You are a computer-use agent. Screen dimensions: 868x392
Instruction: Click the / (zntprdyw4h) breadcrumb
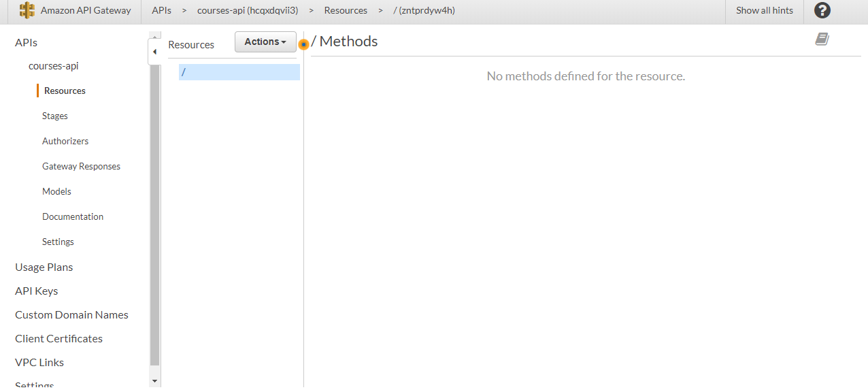coord(424,10)
